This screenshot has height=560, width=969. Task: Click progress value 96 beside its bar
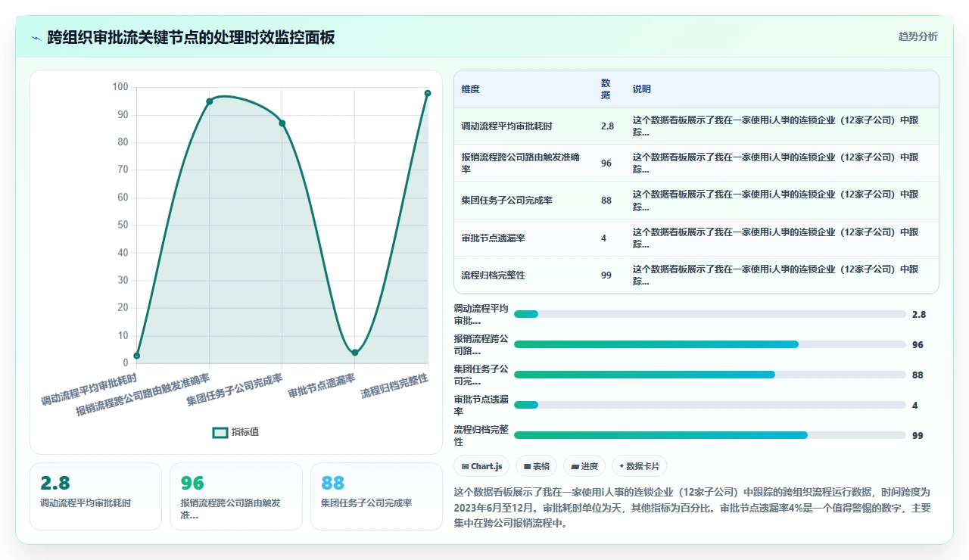click(918, 345)
